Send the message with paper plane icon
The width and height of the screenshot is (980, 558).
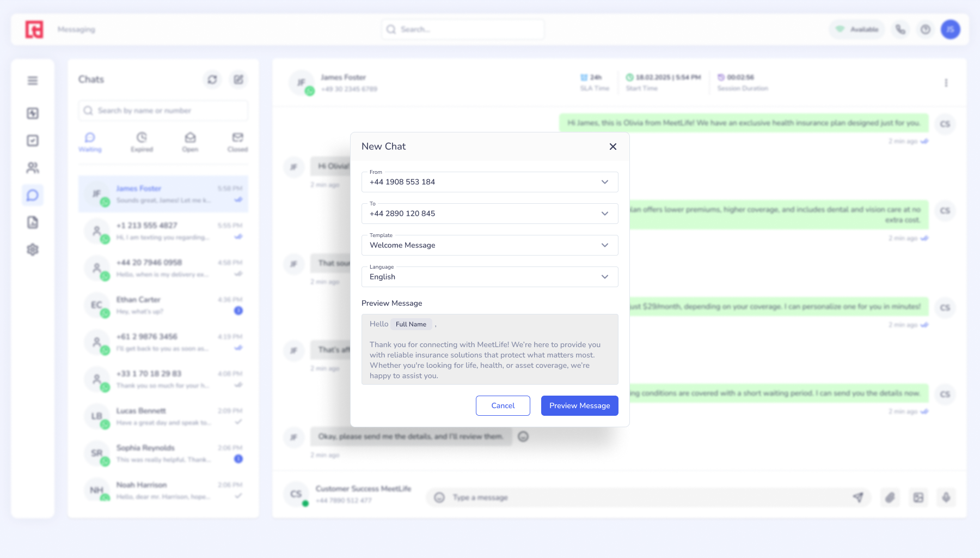(x=858, y=497)
